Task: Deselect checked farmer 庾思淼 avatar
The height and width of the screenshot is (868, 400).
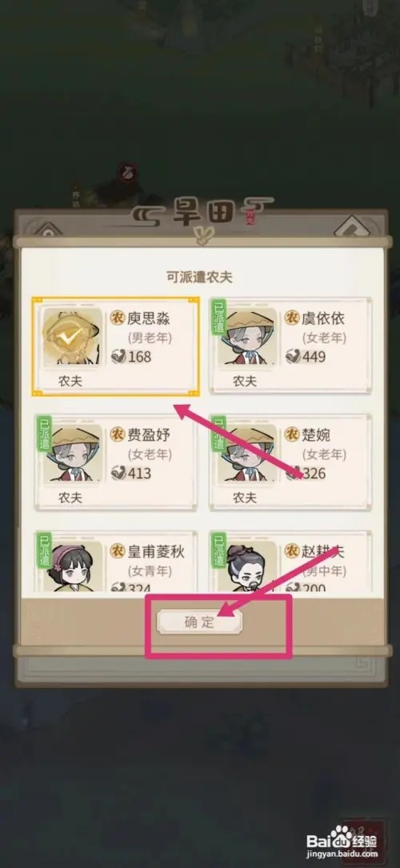Action: coord(73,336)
